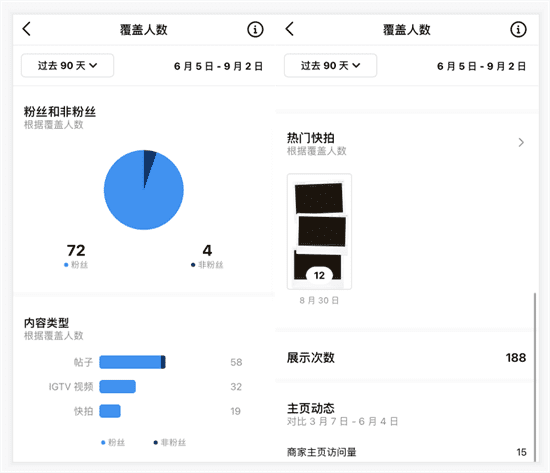Expand the 热门快拍 section
This screenshot has width=550, height=473.
tap(407, 143)
